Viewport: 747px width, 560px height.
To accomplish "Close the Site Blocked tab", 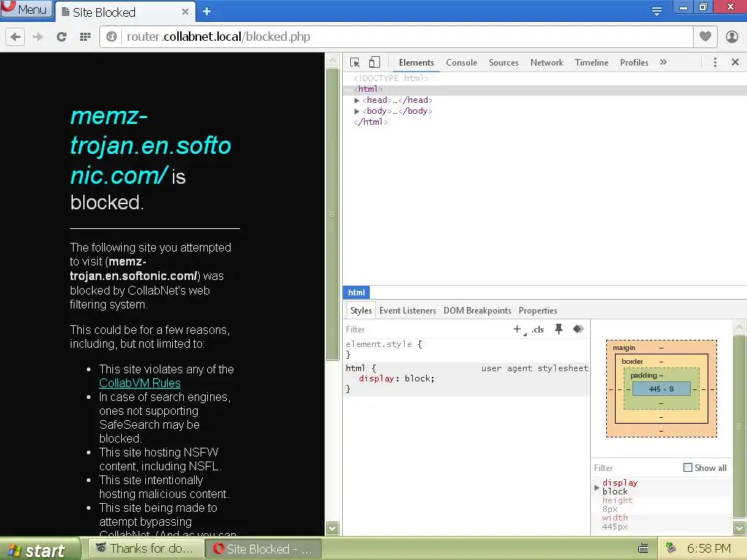I will click(185, 12).
